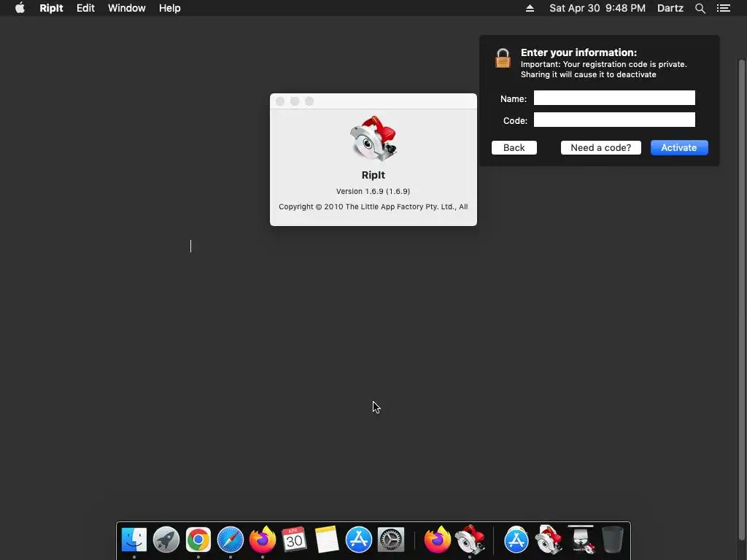Open System Preferences gear in the Dock

391,540
